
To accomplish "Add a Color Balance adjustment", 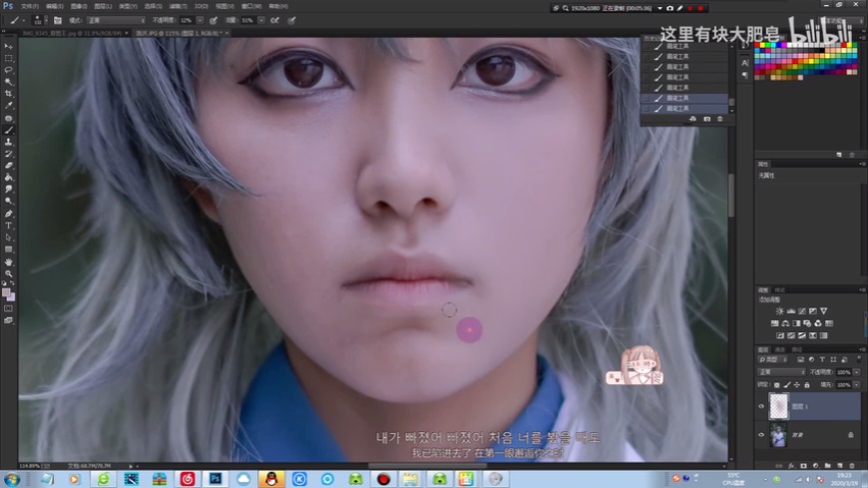I will (x=785, y=323).
